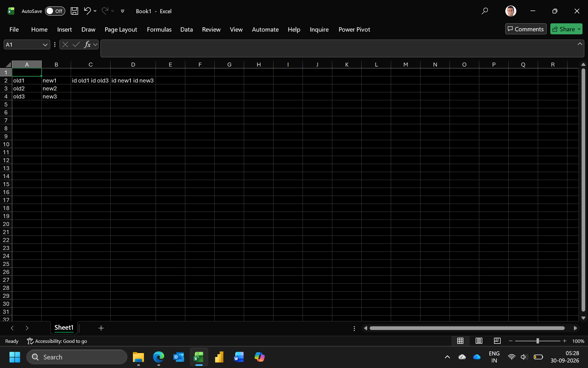The height and width of the screenshot is (368, 588).
Task: Expand the Share button dropdown arrow
Action: pos(579,29)
